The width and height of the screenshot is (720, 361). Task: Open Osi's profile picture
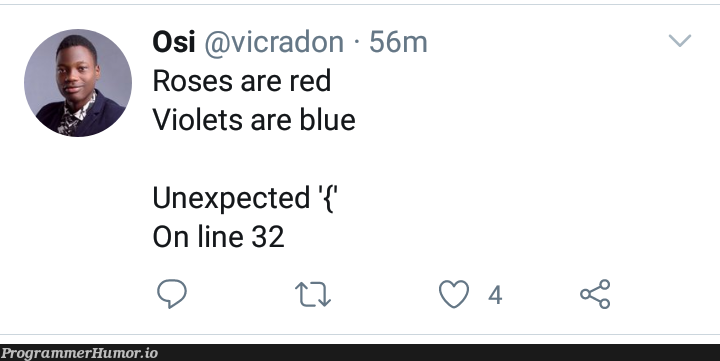pos(78,83)
